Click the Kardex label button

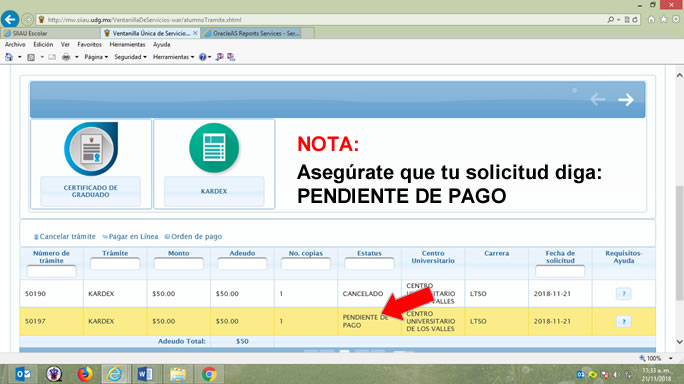point(214,191)
